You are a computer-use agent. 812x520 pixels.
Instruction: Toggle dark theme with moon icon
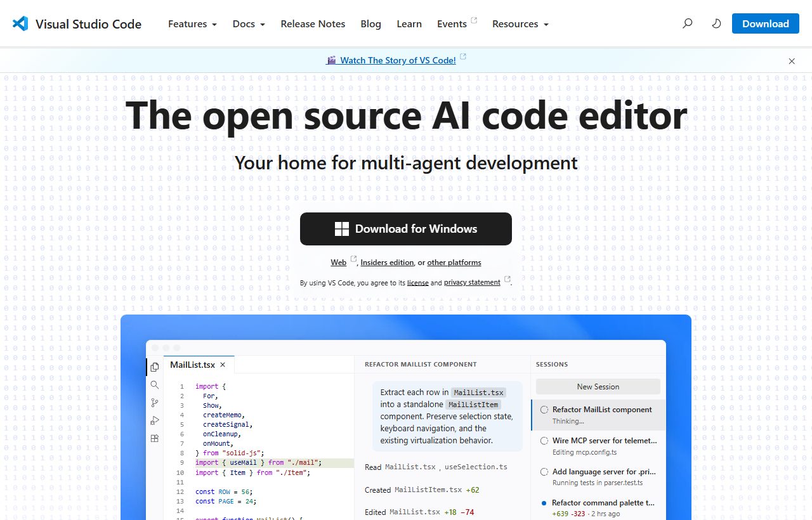tap(716, 24)
